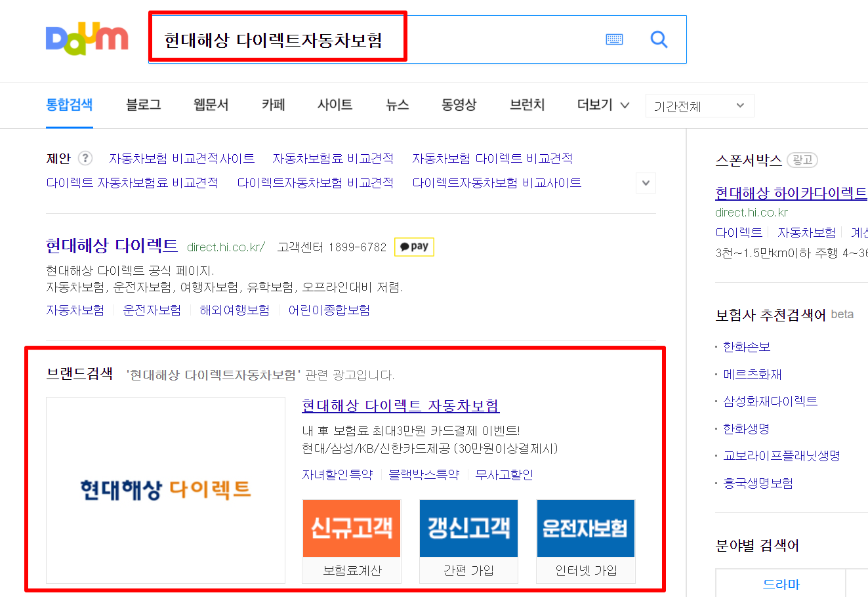Click the 제안 help question-mark icon
The width and height of the screenshot is (868, 597).
coord(85,158)
